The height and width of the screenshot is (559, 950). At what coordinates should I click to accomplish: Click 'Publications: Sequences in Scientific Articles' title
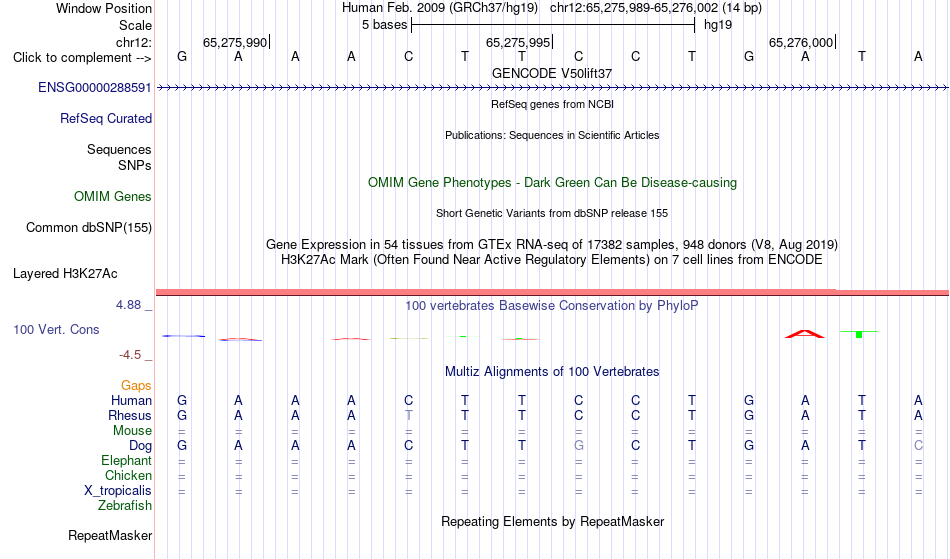pos(552,135)
